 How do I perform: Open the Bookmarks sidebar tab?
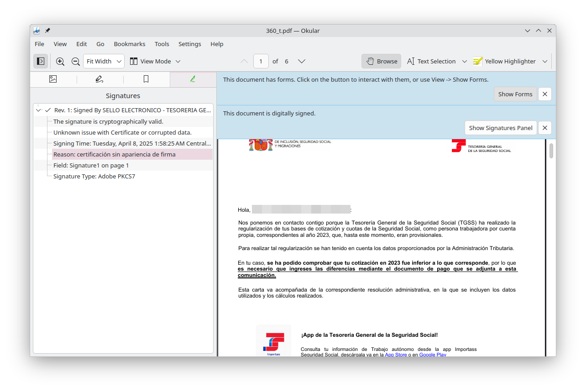pyautogui.click(x=146, y=79)
